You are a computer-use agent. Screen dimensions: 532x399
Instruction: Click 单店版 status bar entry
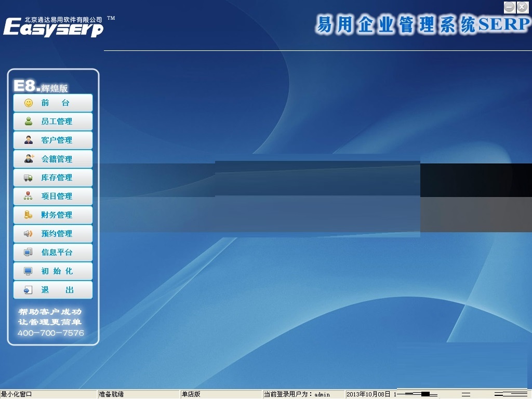pos(191,394)
